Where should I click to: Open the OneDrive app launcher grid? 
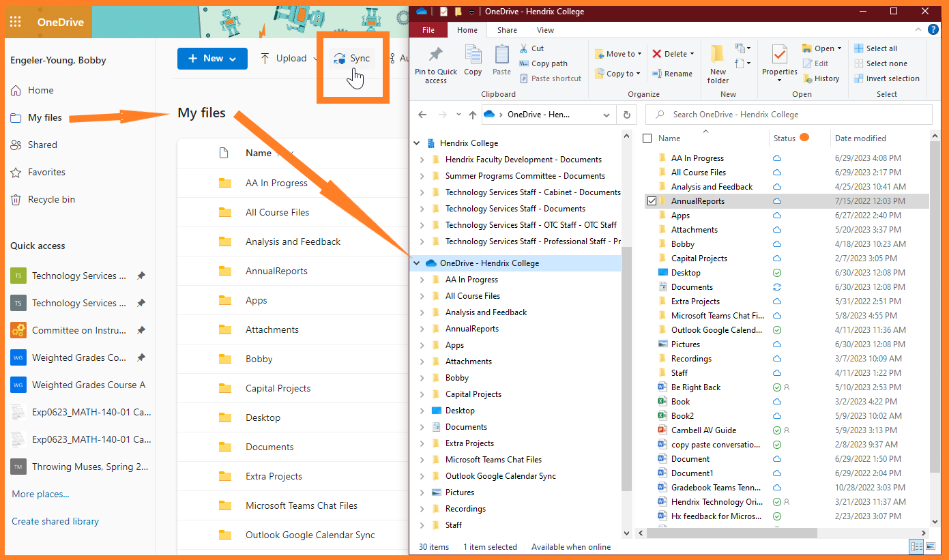(x=16, y=22)
